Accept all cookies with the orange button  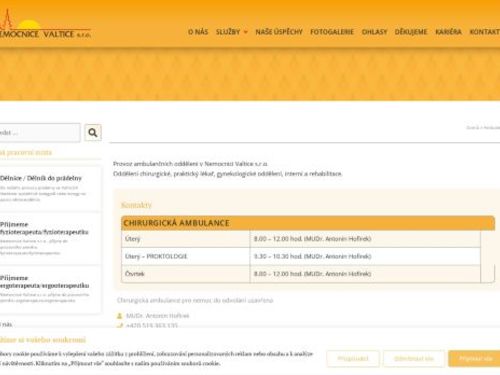point(475,359)
